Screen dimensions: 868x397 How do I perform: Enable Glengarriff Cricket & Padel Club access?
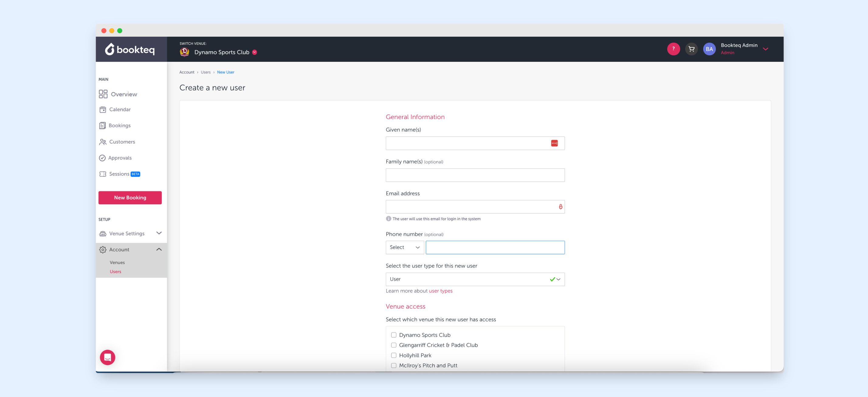[x=393, y=345]
